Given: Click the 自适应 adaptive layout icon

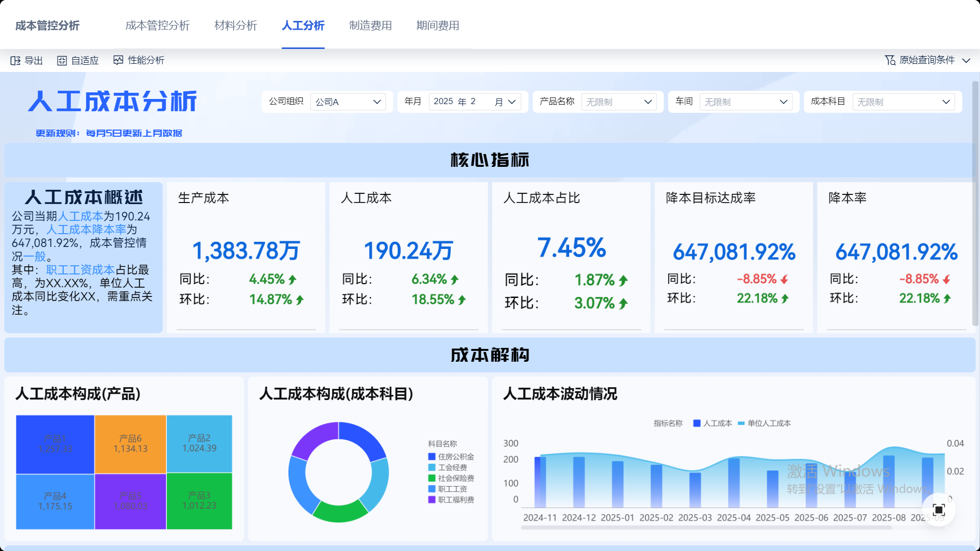Looking at the screenshot, I should click(x=62, y=60).
